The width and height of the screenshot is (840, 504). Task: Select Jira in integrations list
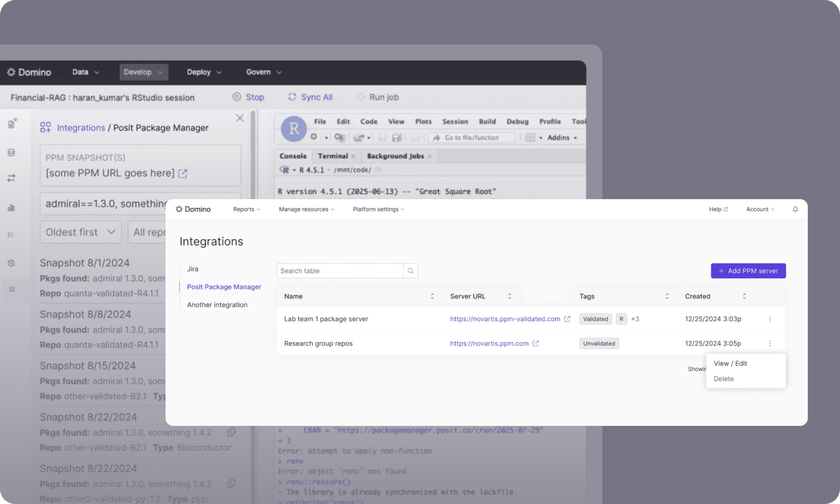(x=193, y=269)
